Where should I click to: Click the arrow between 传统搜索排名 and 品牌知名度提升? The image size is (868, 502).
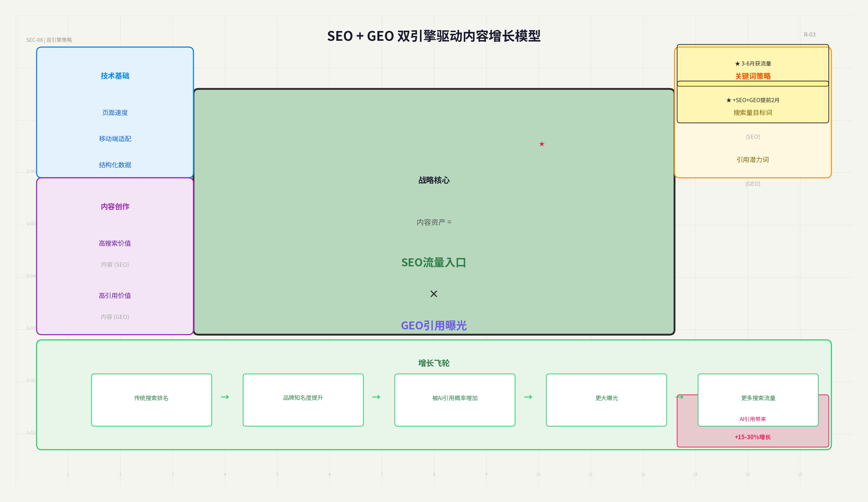tap(225, 397)
